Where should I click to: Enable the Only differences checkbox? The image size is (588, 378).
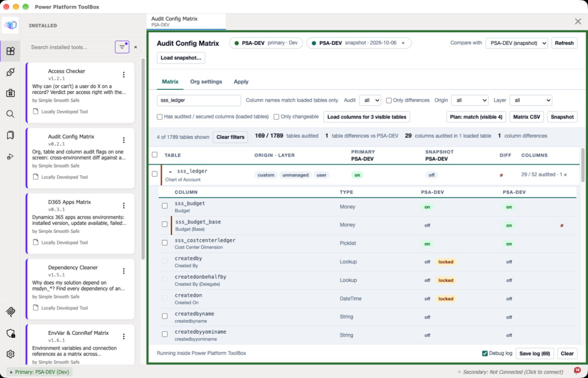389,100
